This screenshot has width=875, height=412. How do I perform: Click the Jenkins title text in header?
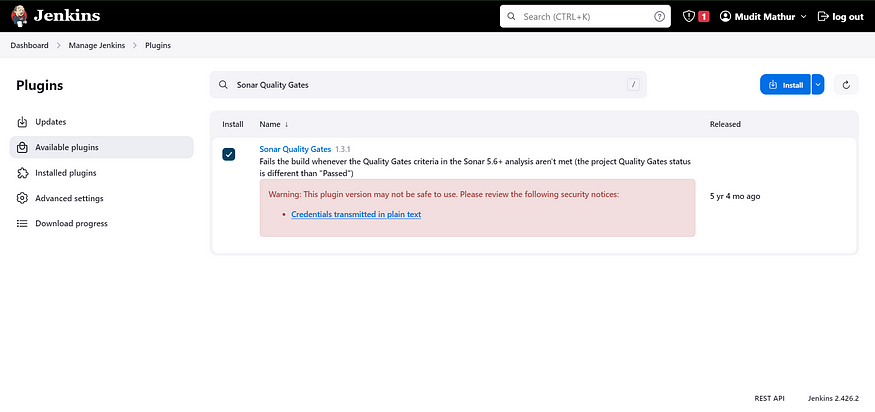pyautogui.click(x=66, y=16)
